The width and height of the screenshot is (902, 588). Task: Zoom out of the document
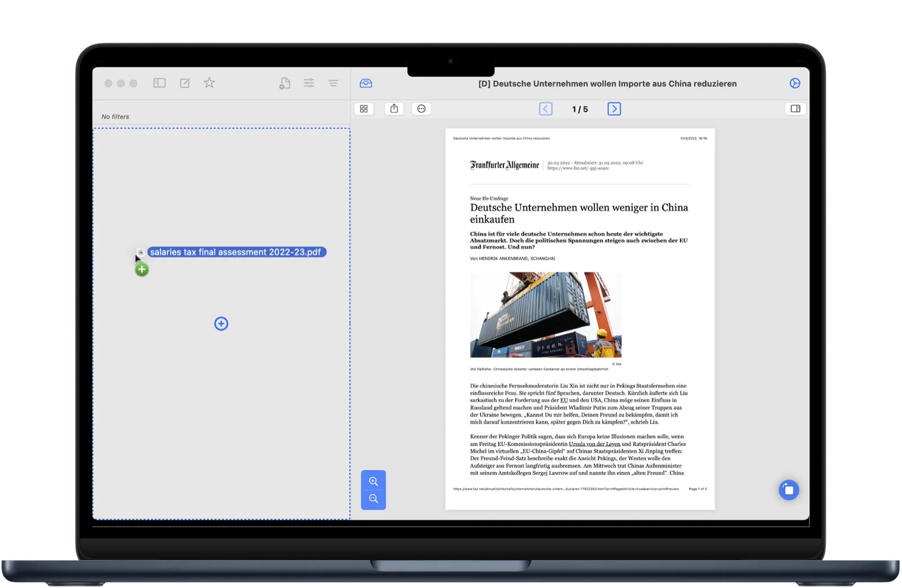click(x=373, y=499)
